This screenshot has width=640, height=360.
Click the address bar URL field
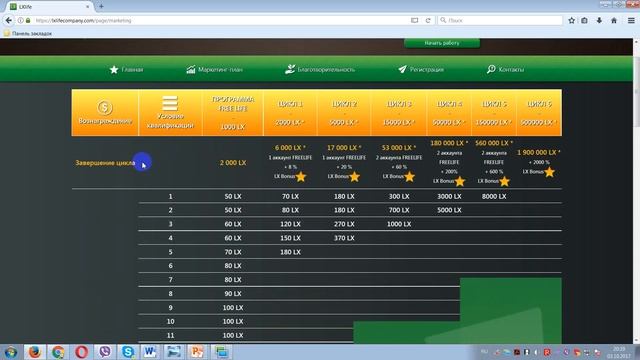click(x=220, y=20)
